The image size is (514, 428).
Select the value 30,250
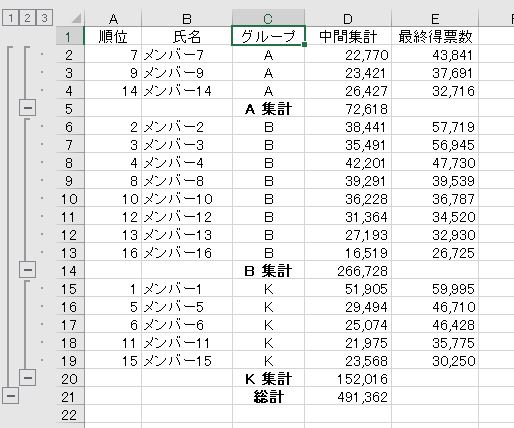[x=435, y=360]
